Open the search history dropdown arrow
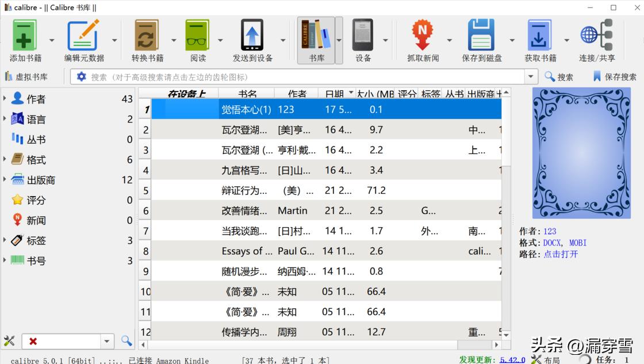This screenshot has height=364, width=644. [x=530, y=76]
